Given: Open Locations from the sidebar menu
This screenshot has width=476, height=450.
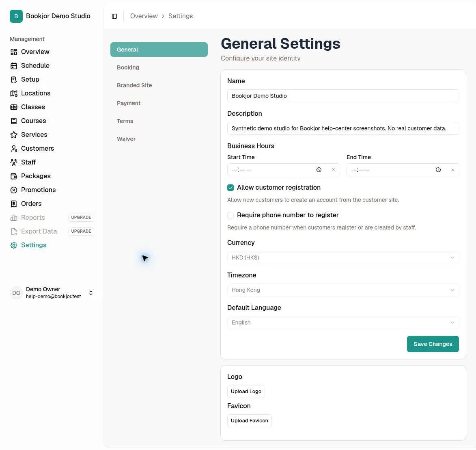Looking at the screenshot, I should (36, 93).
